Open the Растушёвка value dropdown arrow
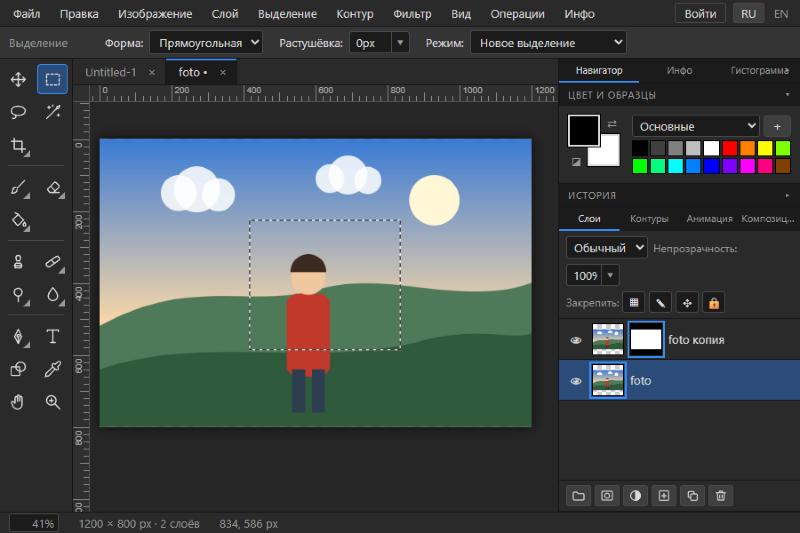The image size is (800, 533). 401,43
